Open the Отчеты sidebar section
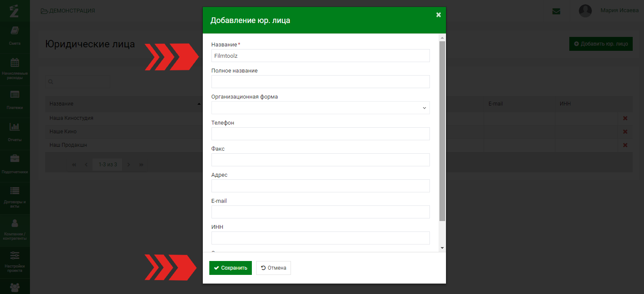644x294 pixels. (x=15, y=133)
